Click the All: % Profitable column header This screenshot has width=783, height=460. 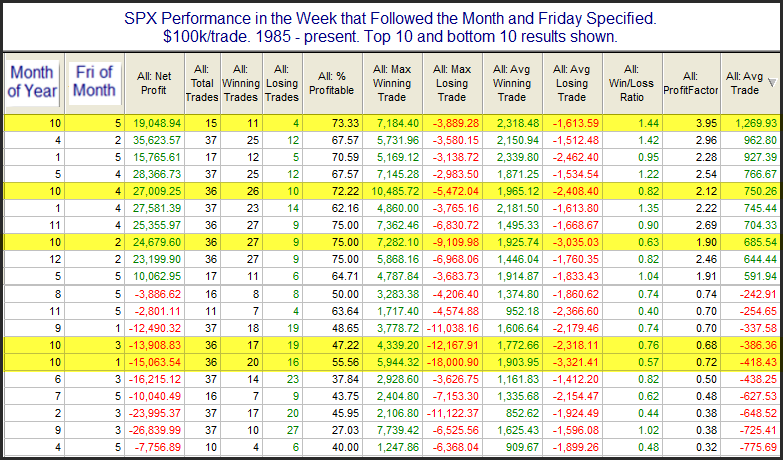click(x=333, y=83)
